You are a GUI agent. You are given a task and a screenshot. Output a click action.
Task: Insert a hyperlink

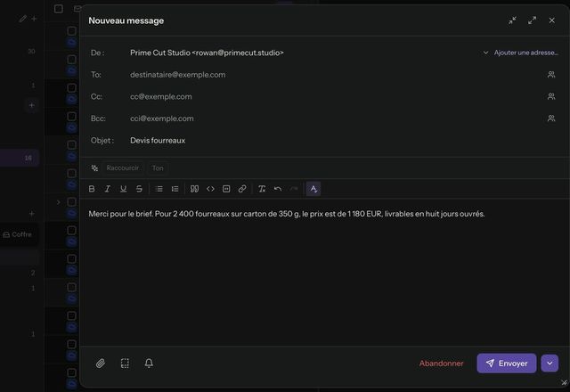click(242, 189)
